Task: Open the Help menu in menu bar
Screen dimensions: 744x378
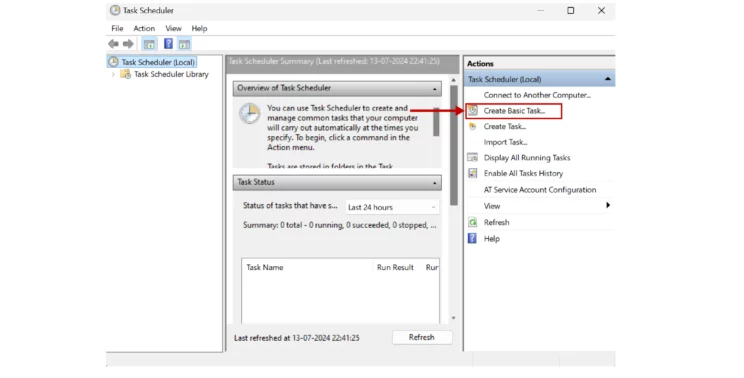Action: [x=199, y=28]
